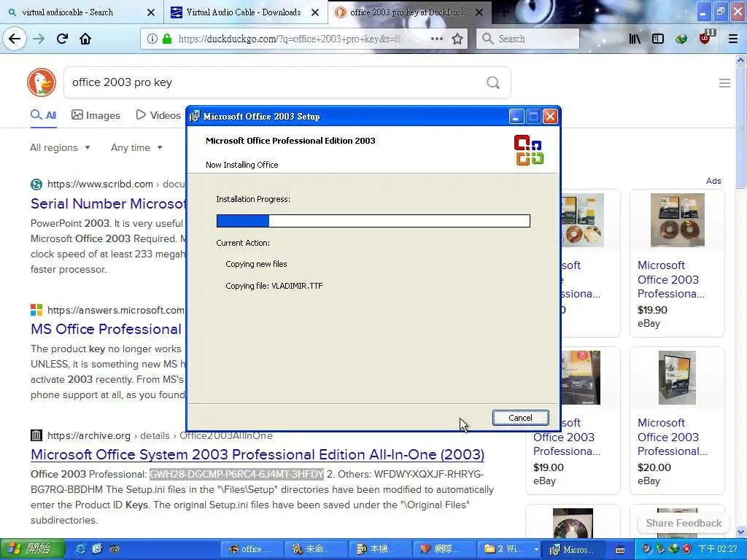This screenshot has width=747, height=560.
Task: Click the installation progress bar
Action: tap(373, 221)
